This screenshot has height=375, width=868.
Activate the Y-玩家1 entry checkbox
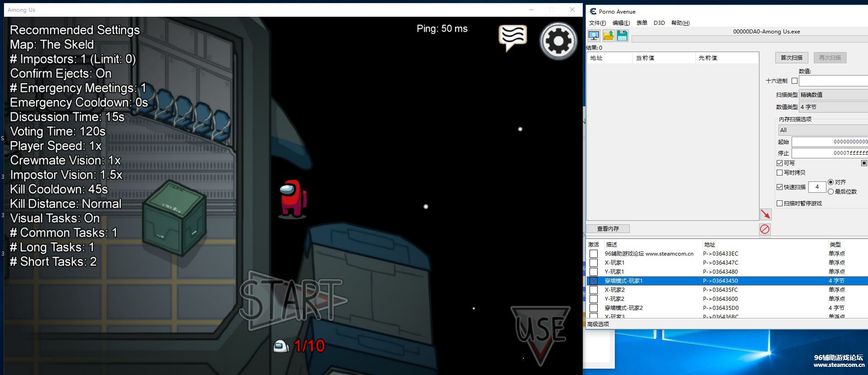click(x=594, y=272)
